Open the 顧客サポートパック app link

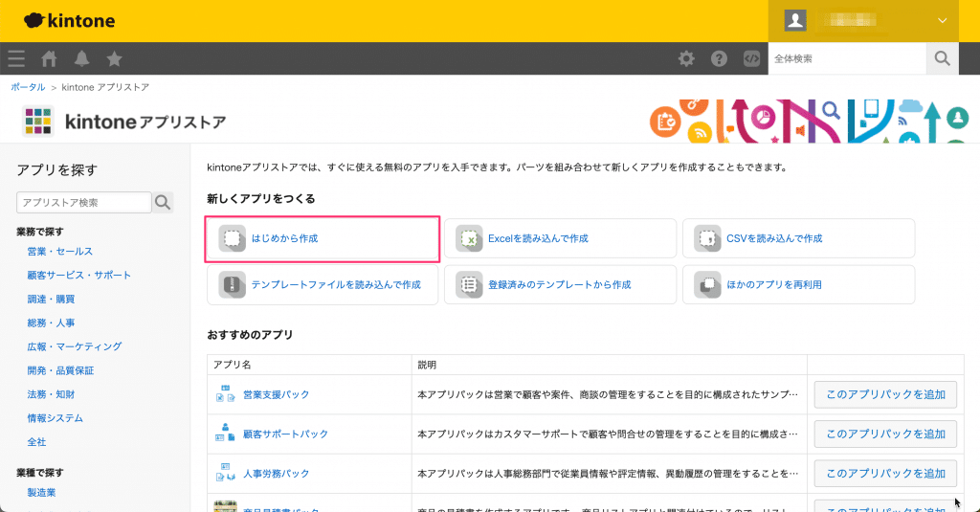(285, 434)
